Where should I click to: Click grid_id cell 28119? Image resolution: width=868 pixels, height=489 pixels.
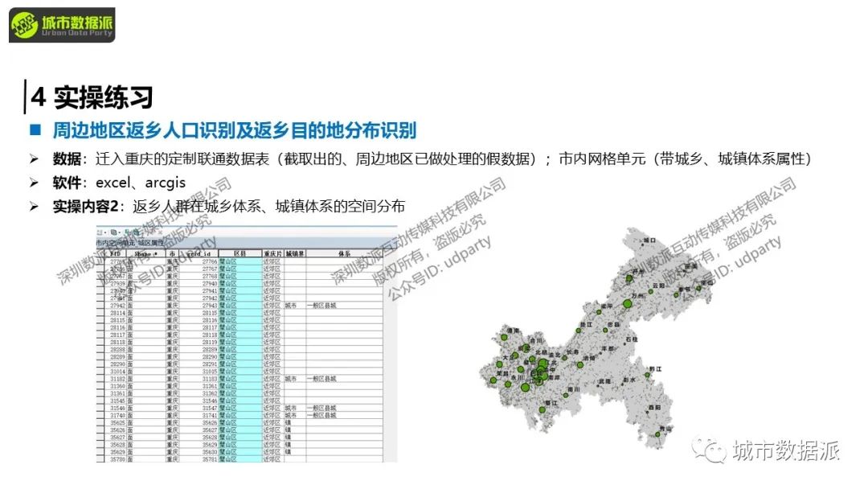[x=199, y=342]
